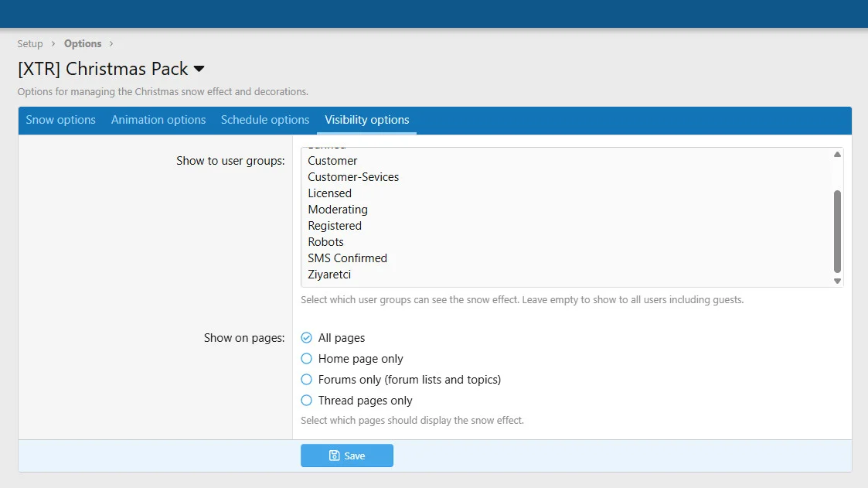Click the Setup breadcrumb link

coord(30,44)
